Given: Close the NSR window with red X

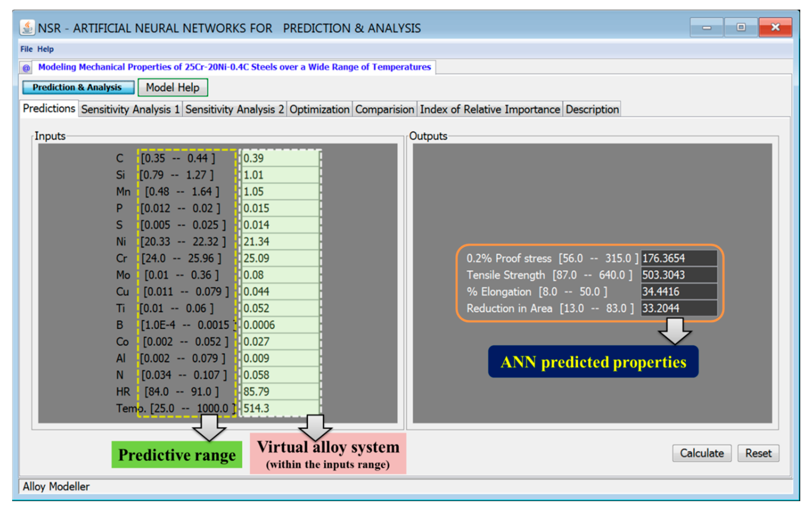Looking at the screenshot, I should point(775,28).
